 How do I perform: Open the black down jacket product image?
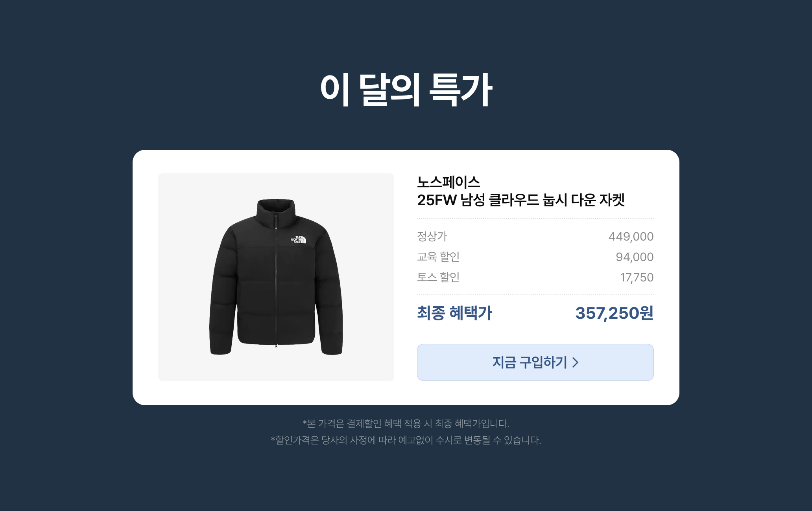276,277
